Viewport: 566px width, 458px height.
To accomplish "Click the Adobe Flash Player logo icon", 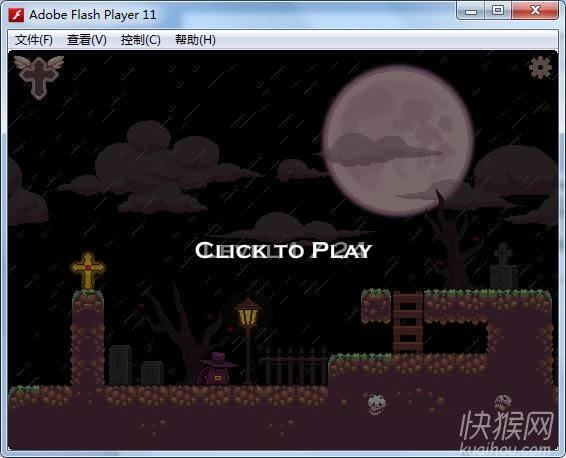I will point(16,15).
